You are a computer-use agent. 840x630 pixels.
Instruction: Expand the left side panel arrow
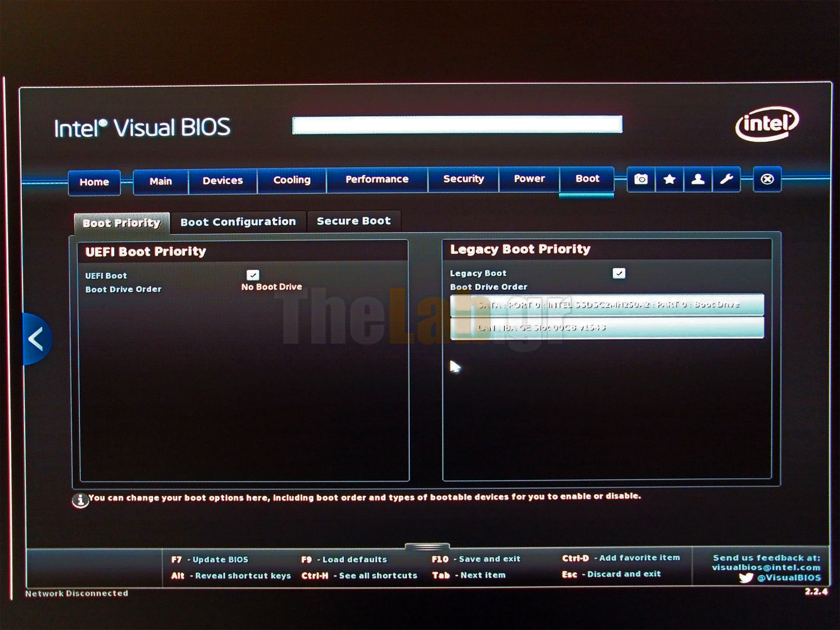pos(36,339)
